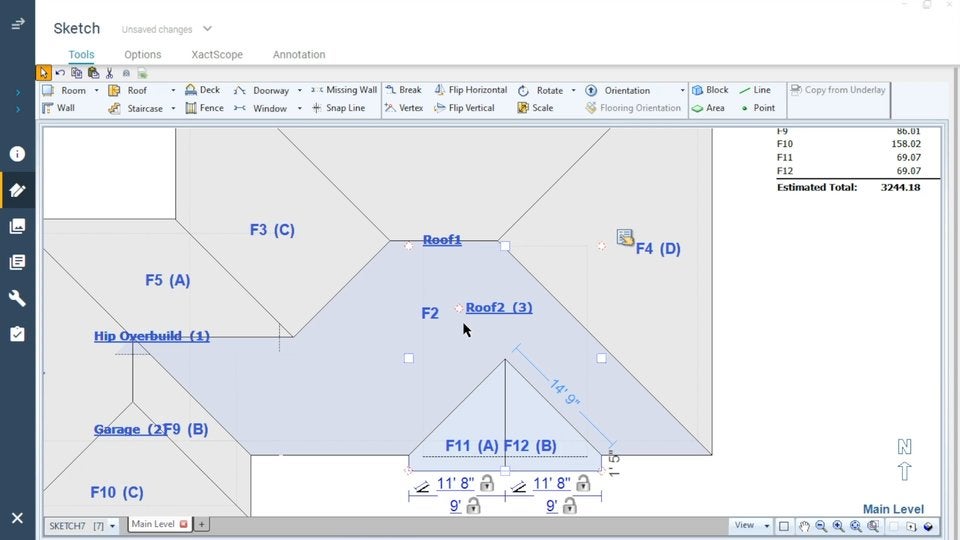Close project with X sidebar icon

17,518
